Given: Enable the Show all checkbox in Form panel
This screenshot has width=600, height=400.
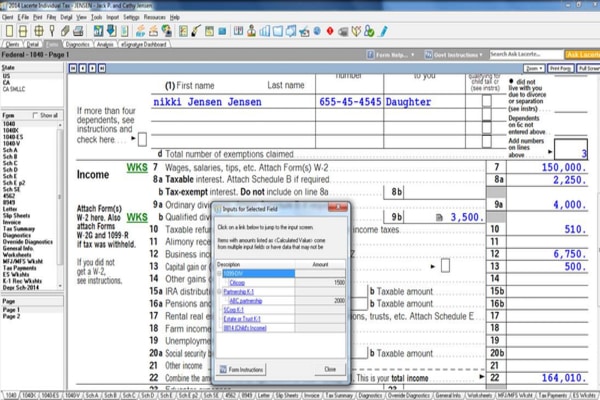Looking at the screenshot, I should 35,115.
